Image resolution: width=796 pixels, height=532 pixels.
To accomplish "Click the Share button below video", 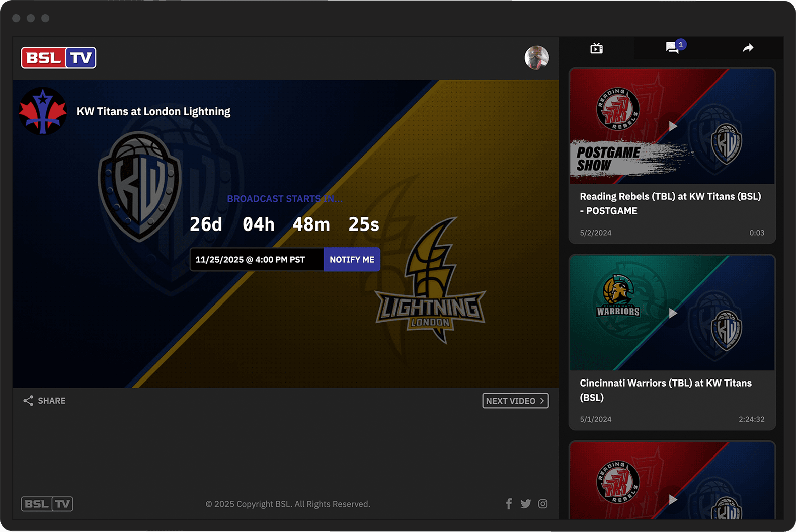I will [44, 401].
